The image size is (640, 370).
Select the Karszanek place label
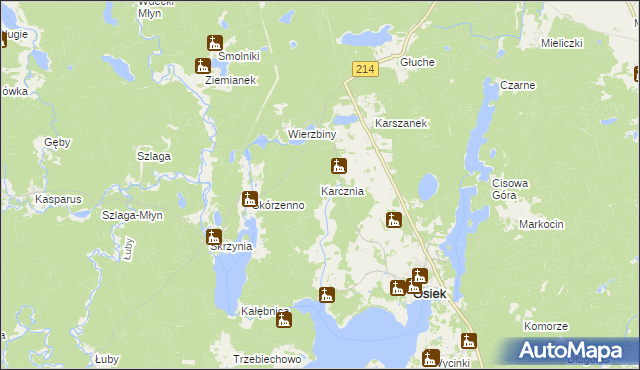[401, 123]
